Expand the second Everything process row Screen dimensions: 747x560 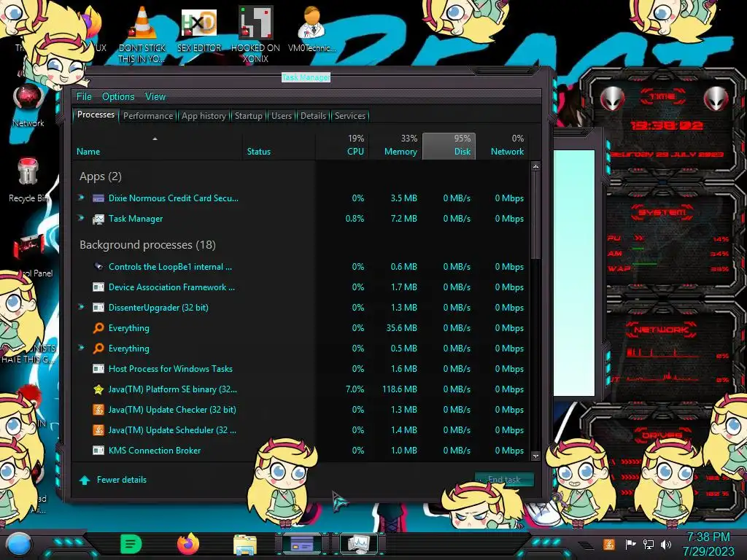pyautogui.click(x=81, y=348)
